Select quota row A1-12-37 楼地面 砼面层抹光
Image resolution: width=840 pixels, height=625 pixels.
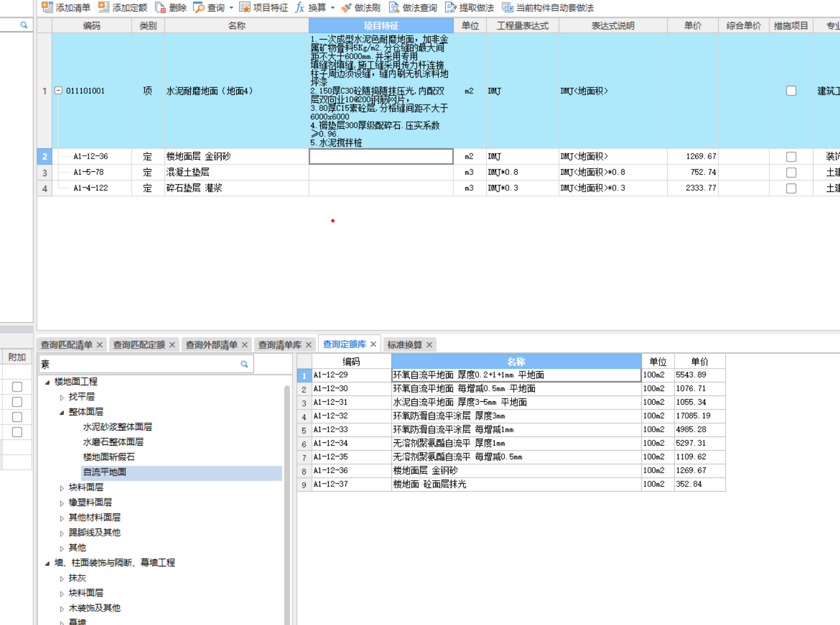click(x=511, y=484)
